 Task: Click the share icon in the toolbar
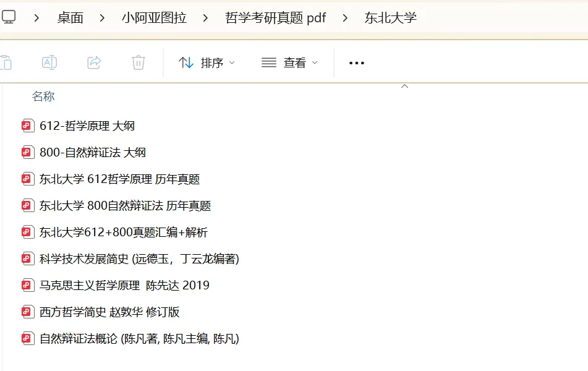[93, 62]
